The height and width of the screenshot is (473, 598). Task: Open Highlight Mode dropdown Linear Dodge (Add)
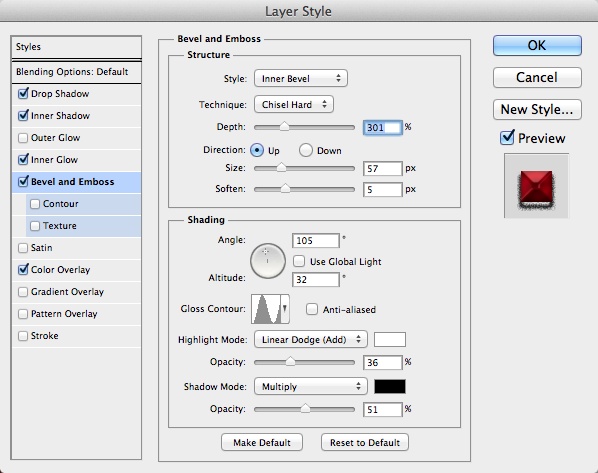tap(311, 339)
